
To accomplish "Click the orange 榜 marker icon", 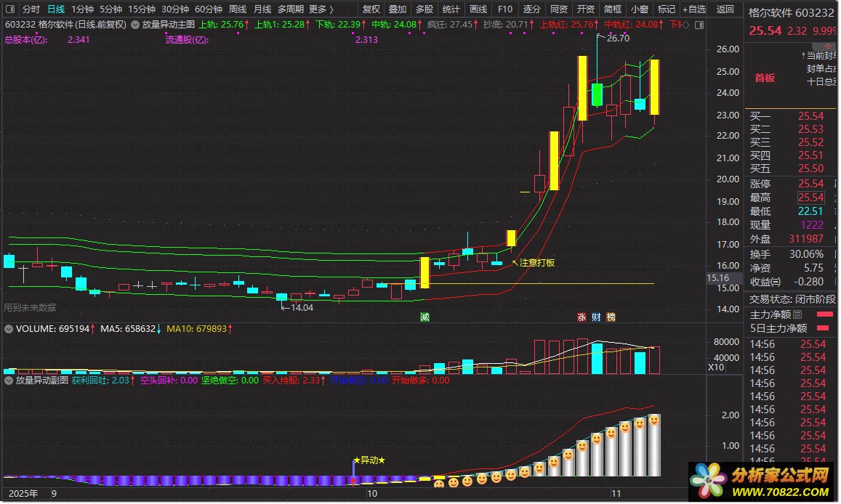I will 611,317.
